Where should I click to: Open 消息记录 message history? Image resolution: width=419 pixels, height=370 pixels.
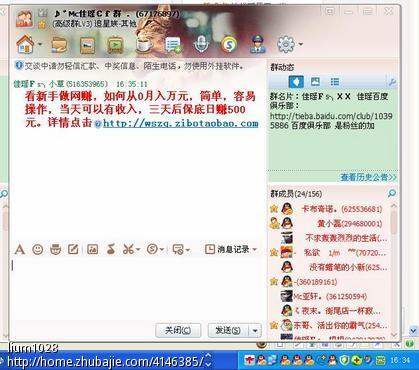[227, 249]
